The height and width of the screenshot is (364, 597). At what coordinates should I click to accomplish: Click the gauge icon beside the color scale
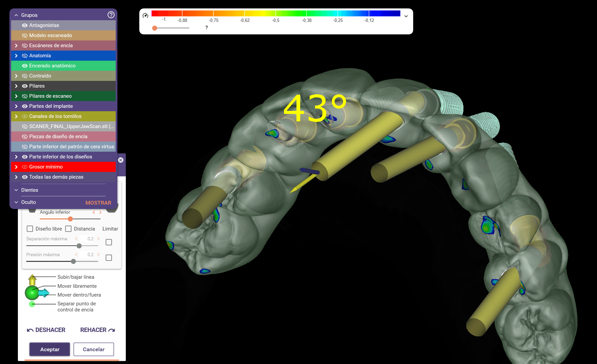tap(145, 16)
